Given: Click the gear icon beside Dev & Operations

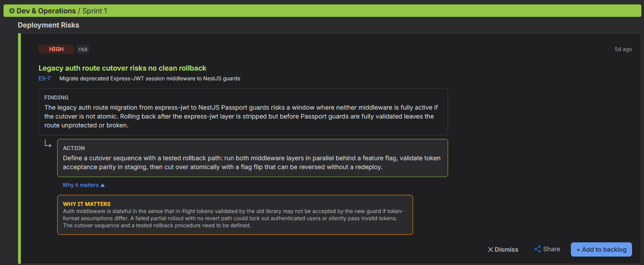Looking at the screenshot, I should coord(12,11).
